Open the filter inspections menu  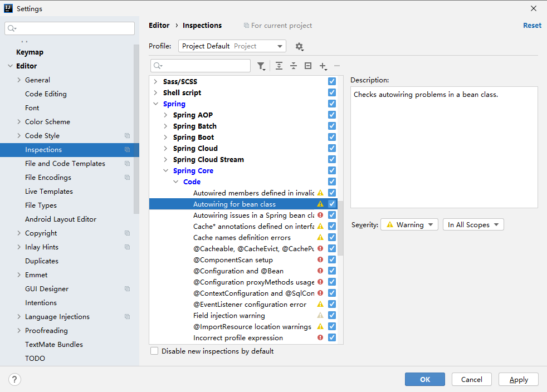261,66
